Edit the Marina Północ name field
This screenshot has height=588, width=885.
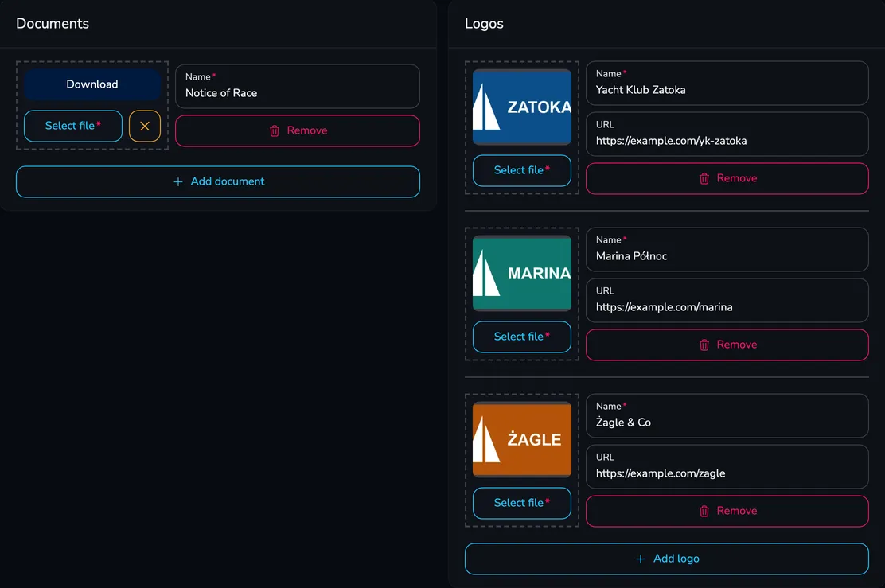727,249
